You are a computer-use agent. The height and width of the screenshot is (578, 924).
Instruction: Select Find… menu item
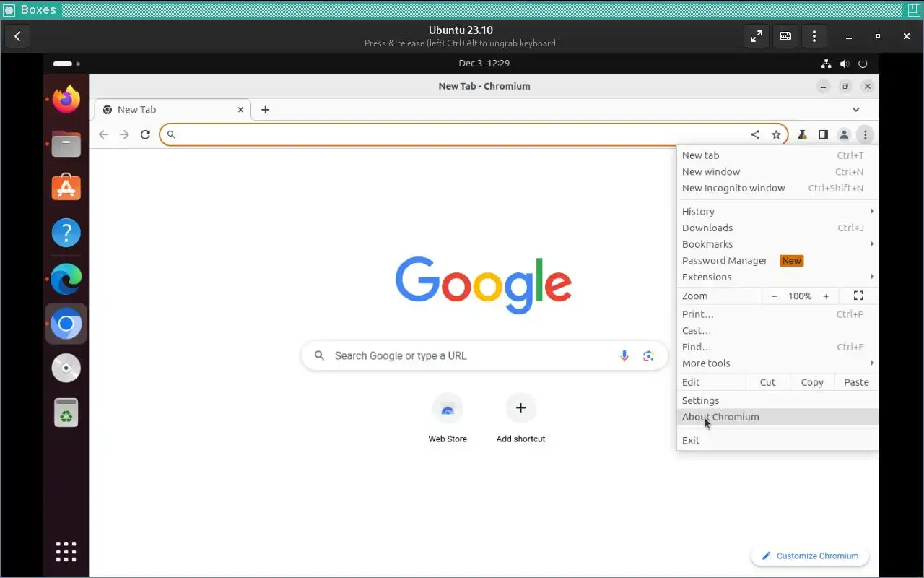tap(777, 347)
